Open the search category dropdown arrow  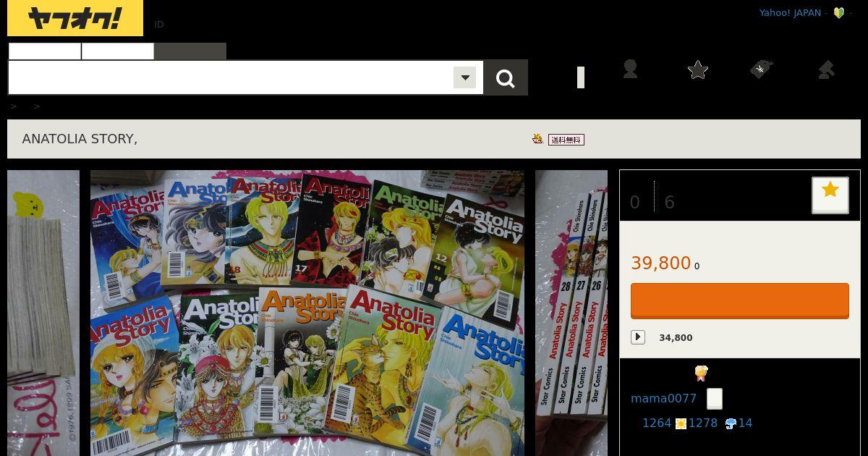pyautogui.click(x=464, y=77)
